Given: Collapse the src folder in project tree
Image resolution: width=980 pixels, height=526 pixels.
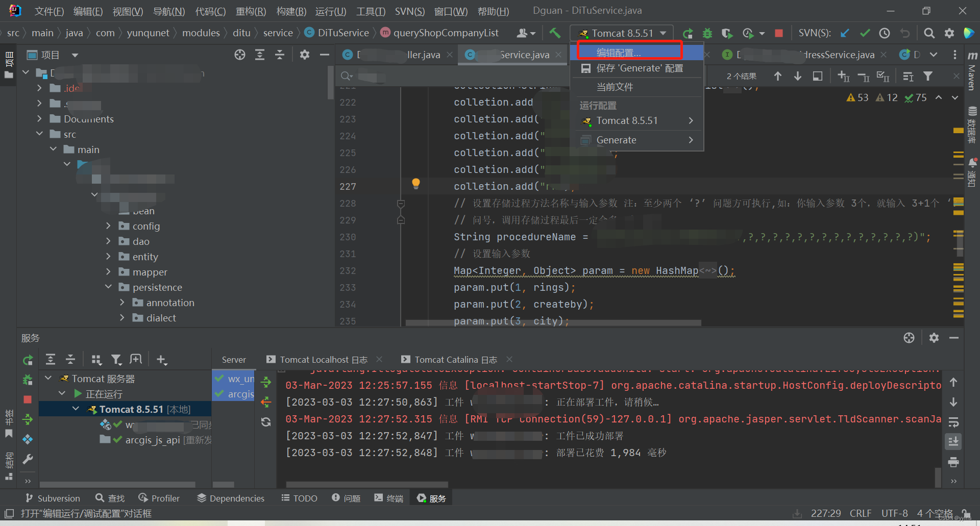Looking at the screenshot, I should click(40, 134).
